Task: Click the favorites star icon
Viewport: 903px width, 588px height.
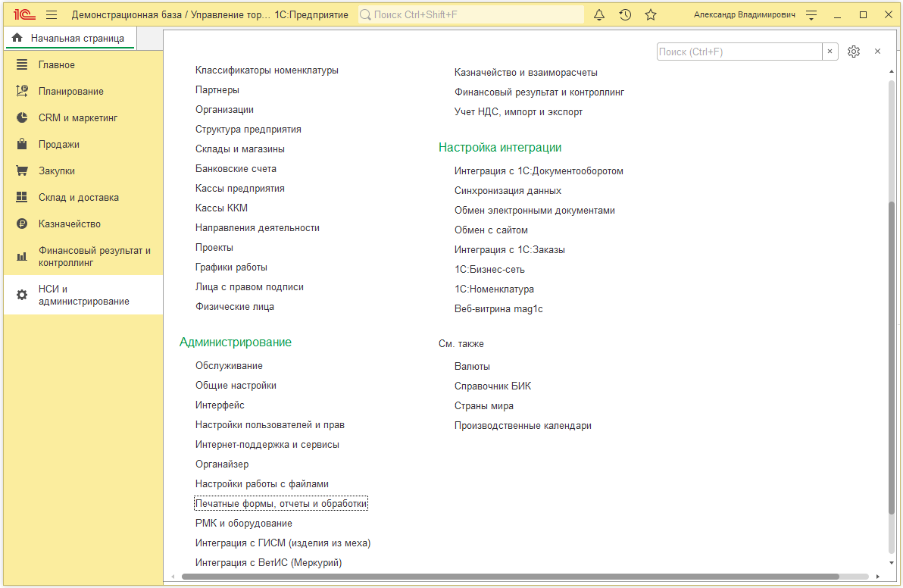Action: [x=651, y=15]
